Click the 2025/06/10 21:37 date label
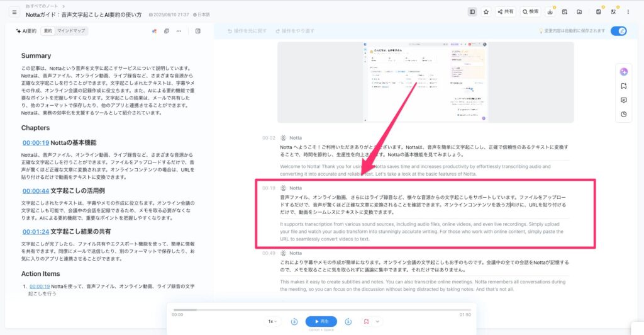 coord(169,14)
